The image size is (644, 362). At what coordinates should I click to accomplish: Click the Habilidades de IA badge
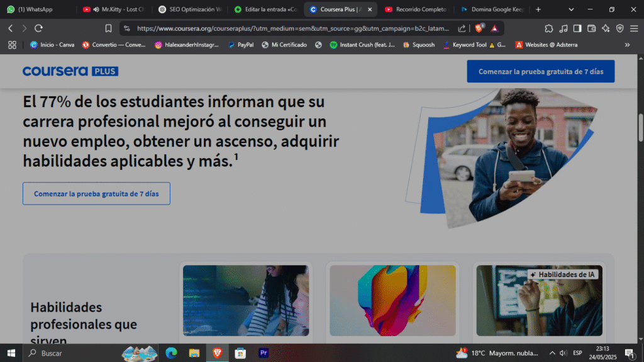coord(563,274)
